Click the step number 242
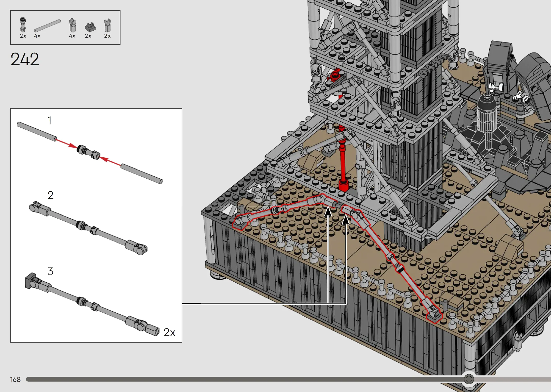This screenshot has width=551, height=392. coord(25,59)
